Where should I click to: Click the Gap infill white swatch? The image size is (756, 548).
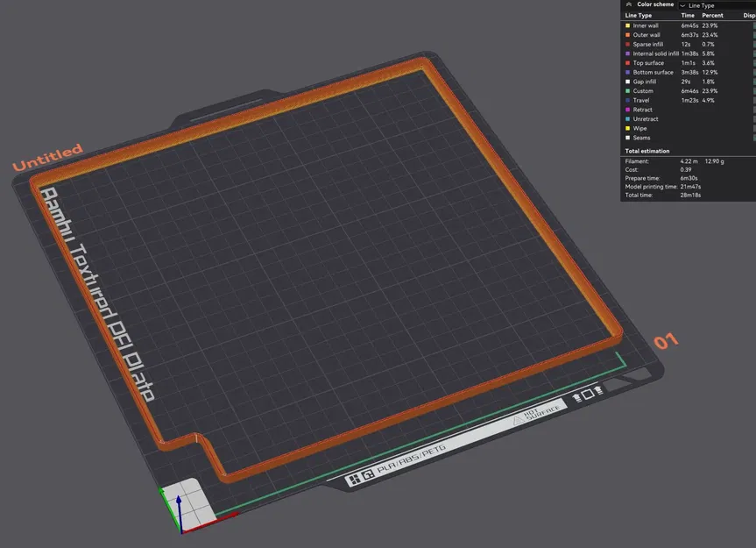click(628, 82)
